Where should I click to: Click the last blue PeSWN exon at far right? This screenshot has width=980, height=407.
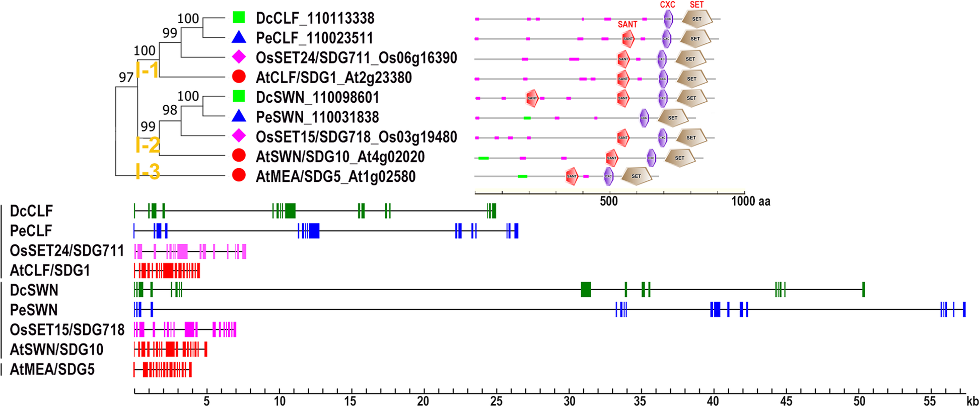pyautogui.click(x=964, y=309)
